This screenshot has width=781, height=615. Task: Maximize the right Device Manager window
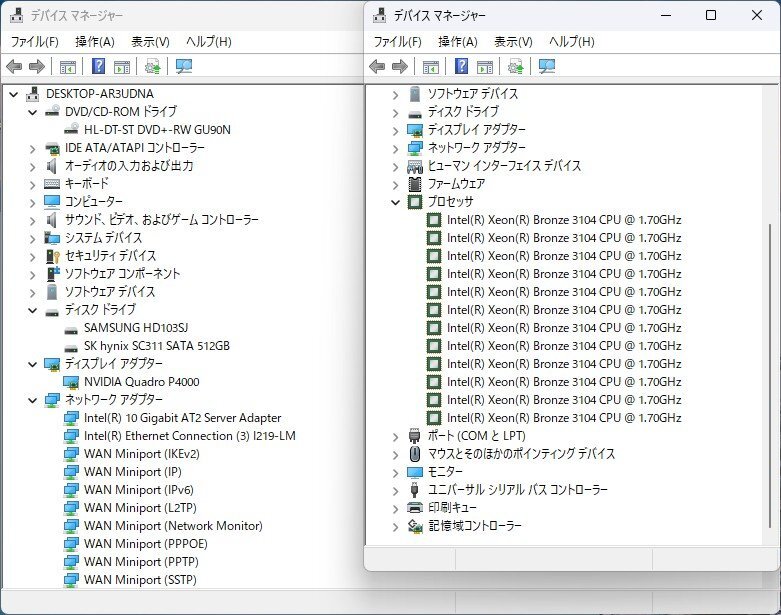click(711, 15)
